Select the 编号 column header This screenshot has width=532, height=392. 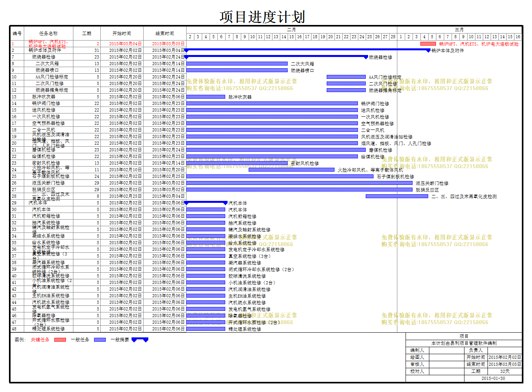tap(17, 34)
